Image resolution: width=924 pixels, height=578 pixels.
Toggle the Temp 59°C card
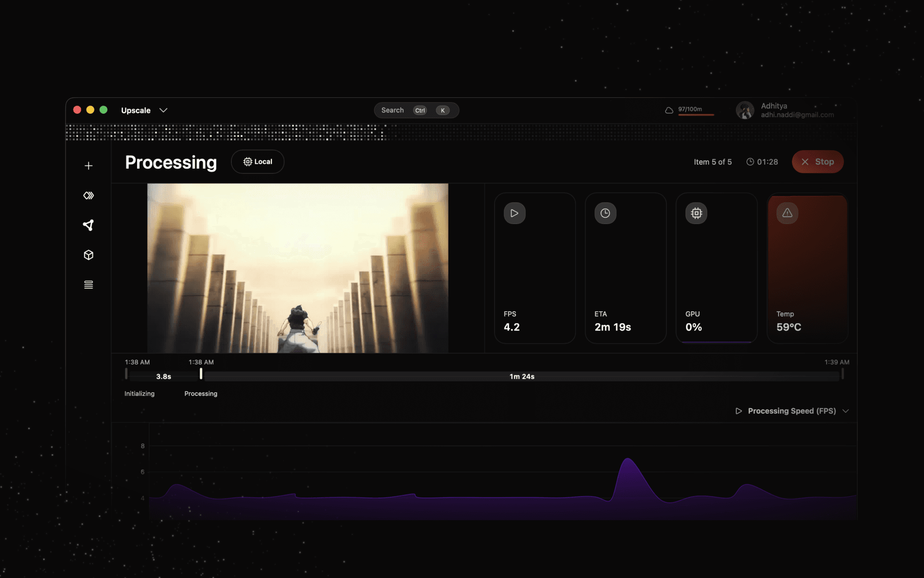[808, 268]
